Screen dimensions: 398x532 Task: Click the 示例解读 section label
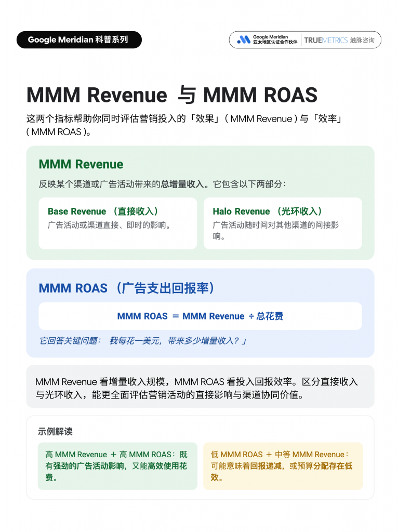tap(55, 432)
